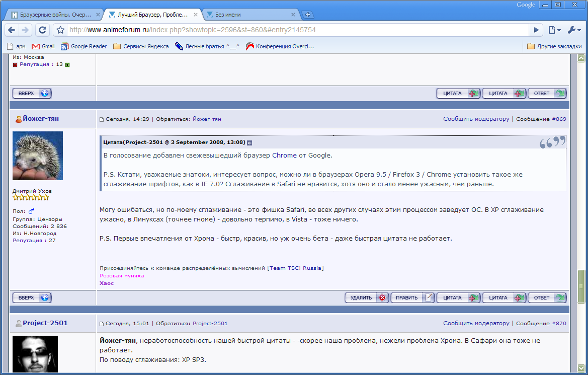This screenshot has height=375, width=588.
Task: Expand the Другие закладки bookmarks folder
Action: 554,46
